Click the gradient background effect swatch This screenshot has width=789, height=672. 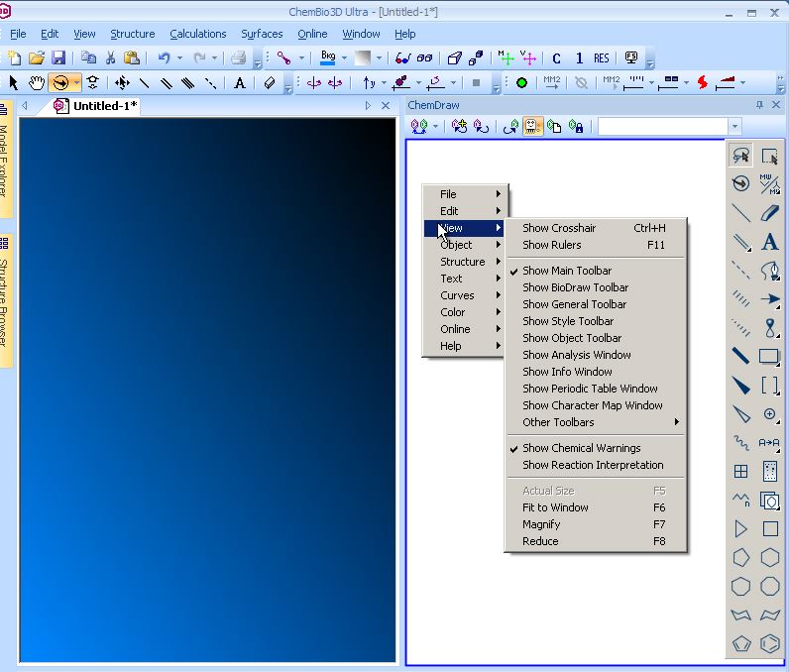pyautogui.click(x=363, y=58)
